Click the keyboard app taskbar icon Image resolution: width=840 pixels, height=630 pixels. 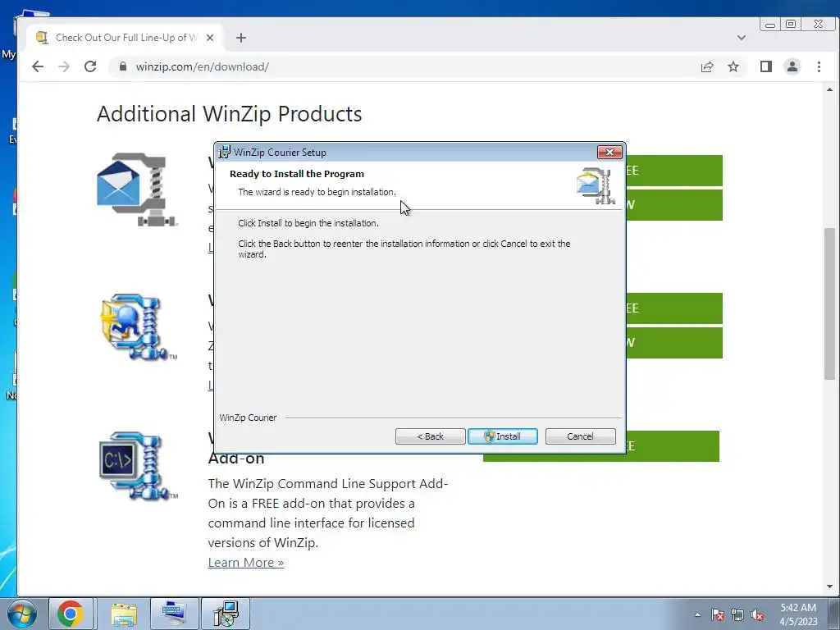pos(174,614)
